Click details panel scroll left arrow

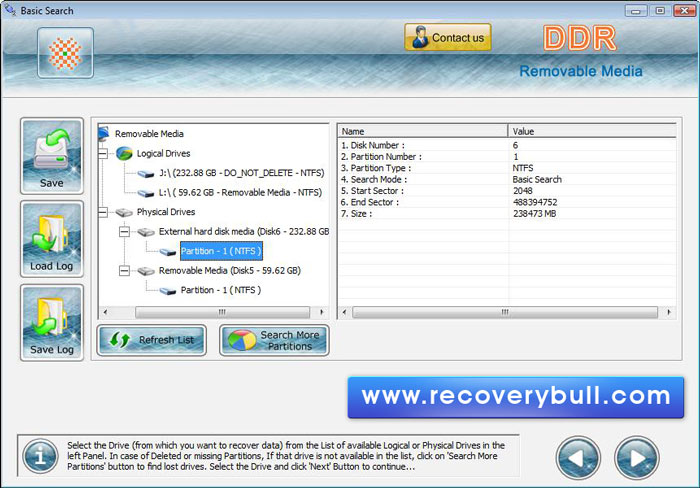tap(344, 312)
